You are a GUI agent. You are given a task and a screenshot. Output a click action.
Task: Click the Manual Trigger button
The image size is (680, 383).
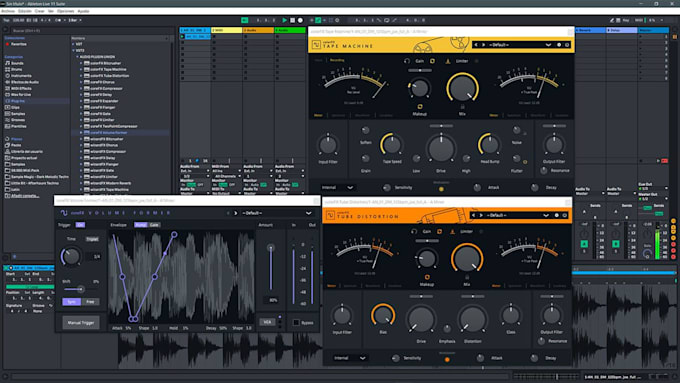coord(81,323)
